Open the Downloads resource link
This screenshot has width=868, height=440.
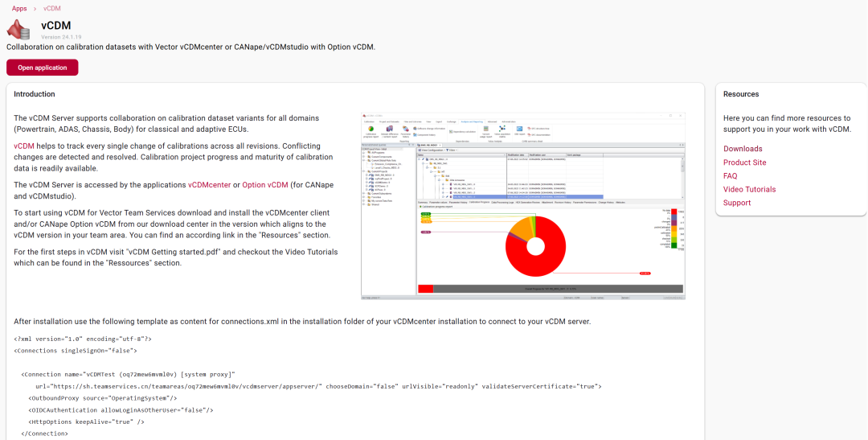(743, 149)
